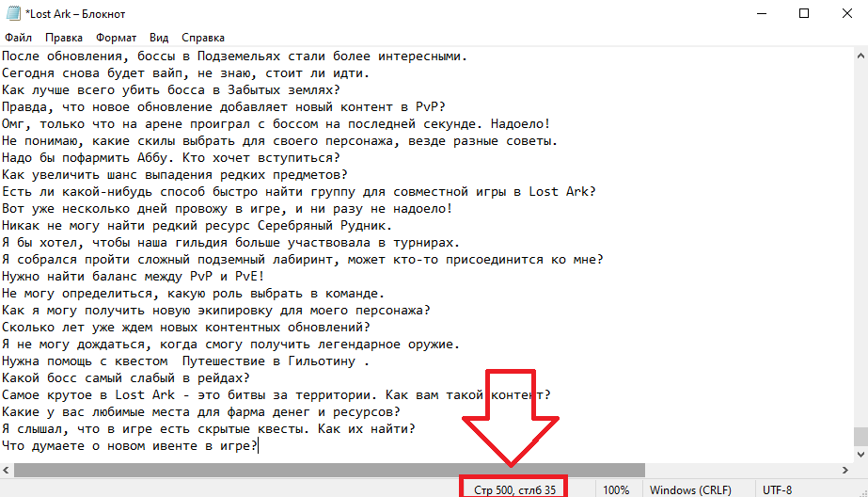Maximize the Notepad window
The image size is (868, 497).
click(804, 13)
